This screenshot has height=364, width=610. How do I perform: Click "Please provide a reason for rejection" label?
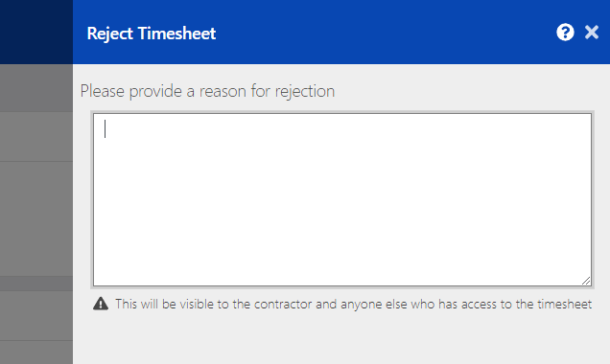(207, 91)
